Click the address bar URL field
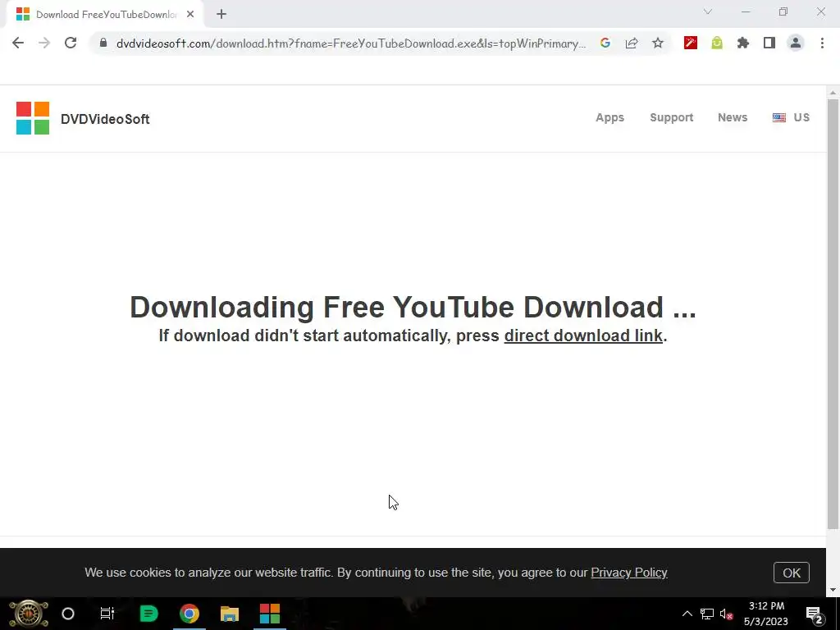The width and height of the screenshot is (840, 630). 351,43
